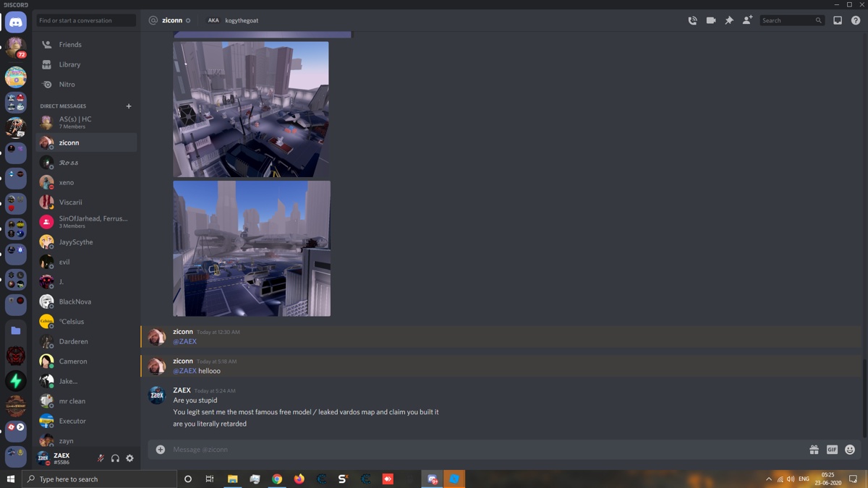
Task: Click the upload attachment plus button
Action: (x=161, y=450)
